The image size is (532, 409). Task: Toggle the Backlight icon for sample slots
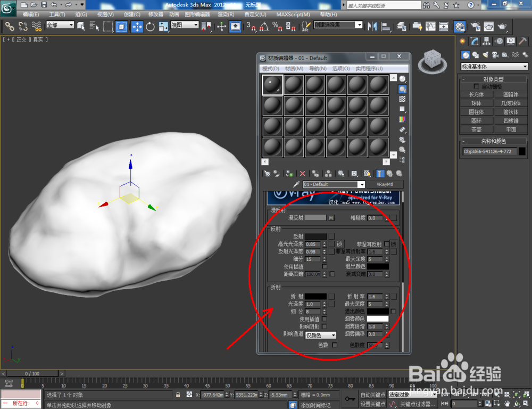(x=402, y=89)
